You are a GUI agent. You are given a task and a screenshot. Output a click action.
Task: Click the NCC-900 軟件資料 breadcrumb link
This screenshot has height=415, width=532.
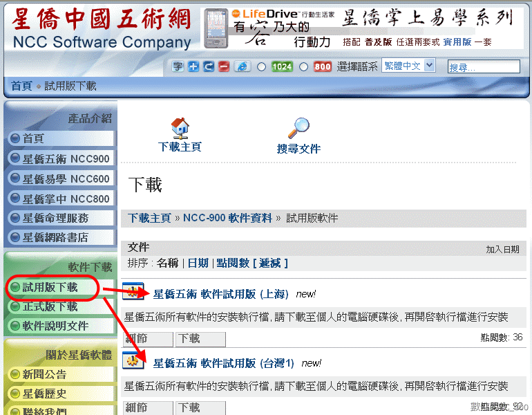(228, 218)
